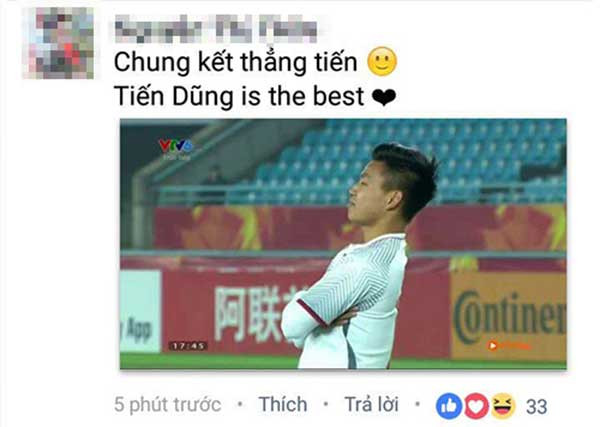Click the Continental advertisement board in image

509,316
